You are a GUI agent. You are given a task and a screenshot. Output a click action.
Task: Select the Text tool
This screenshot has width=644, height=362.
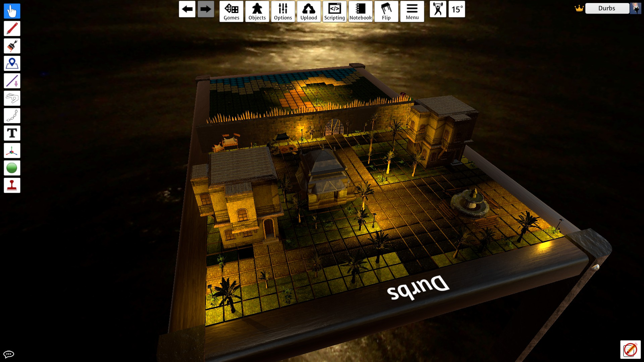click(x=12, y=133)
